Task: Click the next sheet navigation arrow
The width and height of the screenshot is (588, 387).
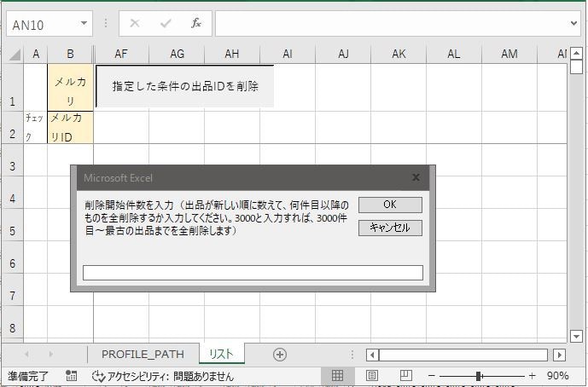Action: coord(50,354)
